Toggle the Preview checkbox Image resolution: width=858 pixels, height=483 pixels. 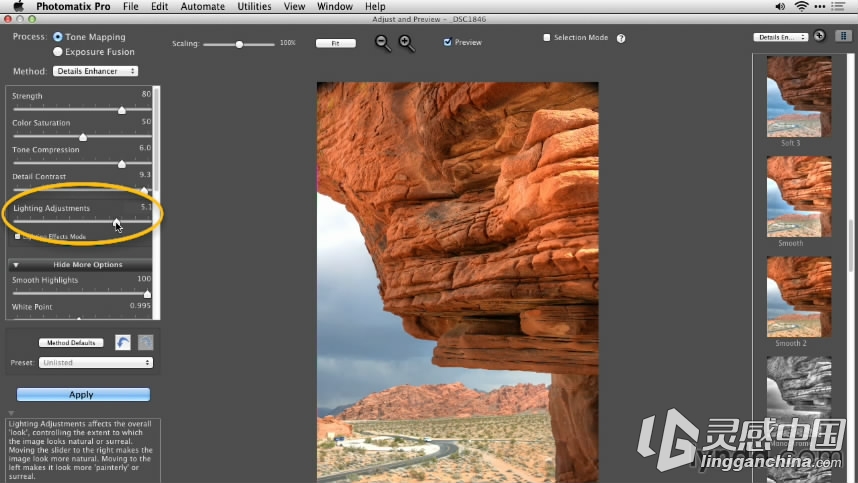coord(448,42)
